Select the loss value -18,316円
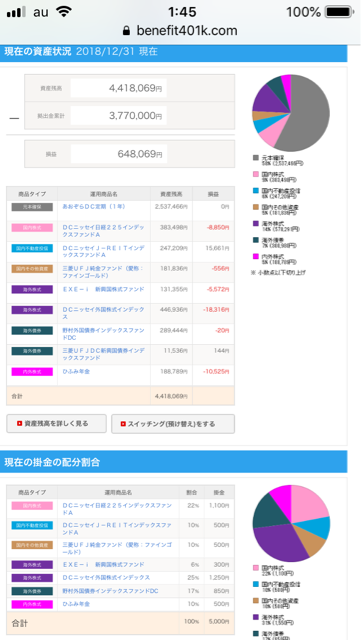The image size is (361, 640). pyautogui.click(x=216, y=309)
